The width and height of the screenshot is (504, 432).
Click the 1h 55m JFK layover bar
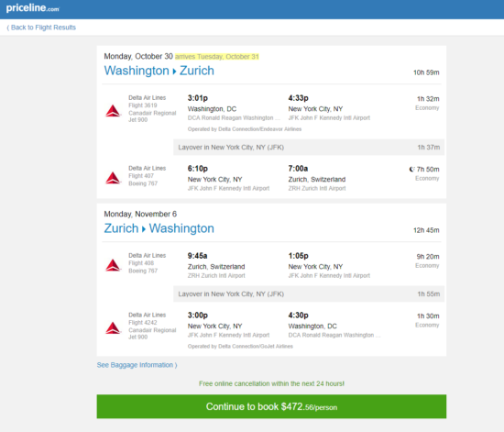(x=309, y=294)
